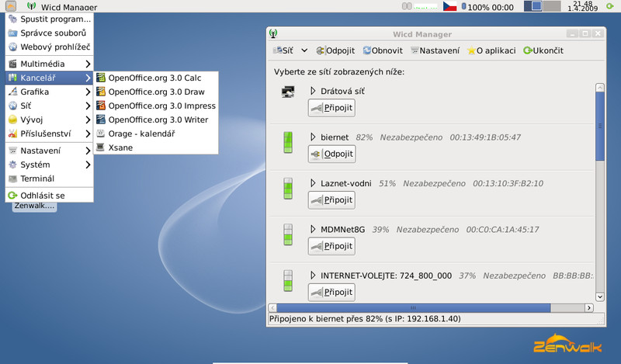Open the Nastavení submenu in main menu

(x=50, y=151)
